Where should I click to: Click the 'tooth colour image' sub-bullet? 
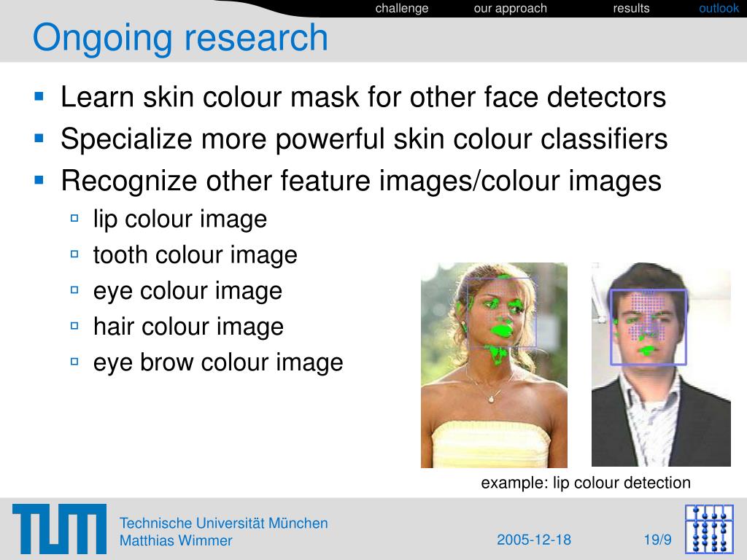(x=196, y=254)
